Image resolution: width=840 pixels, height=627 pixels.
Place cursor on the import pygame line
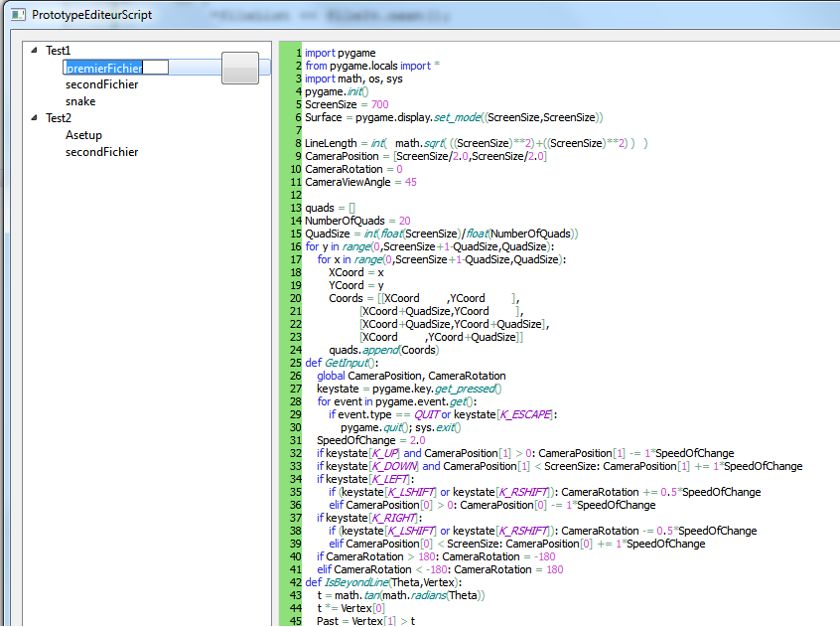point(338,53)
